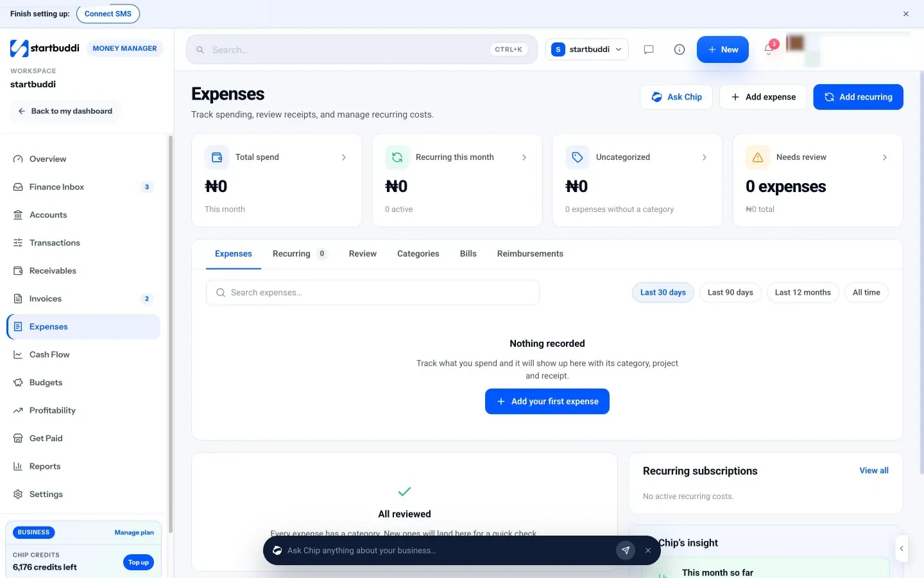Open the user profile avatar
The width and height of the screenshot is (924, 578).
tap(796, 43)
